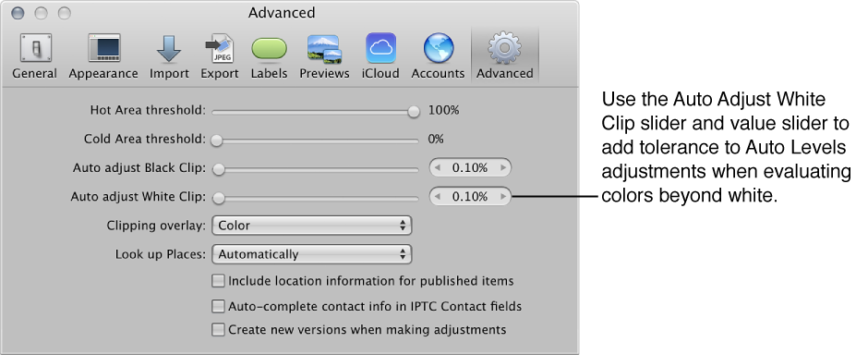868x355 pixels.
Task: Click the Hot Area 100% value text
Action: click(443, 110)
